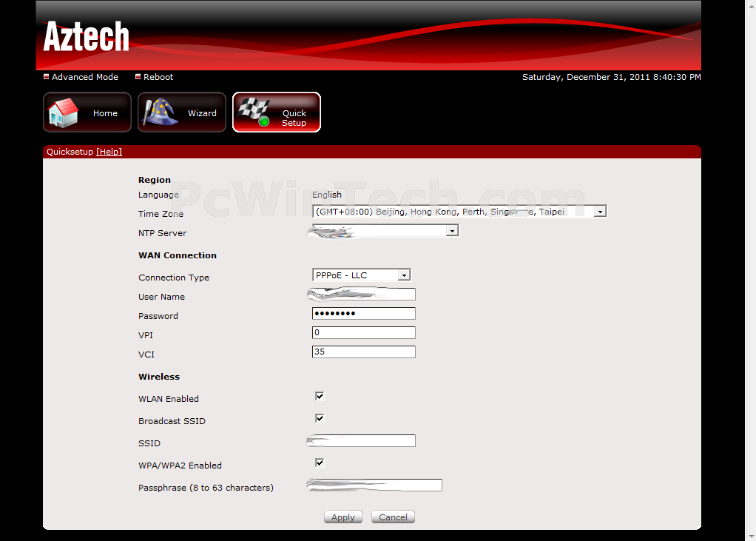The height and width of the screenshot is (541, 756).
Task: Toggle the Broadcast SSID checkbox
Action: pyautogui.click(x=320, y=419)
